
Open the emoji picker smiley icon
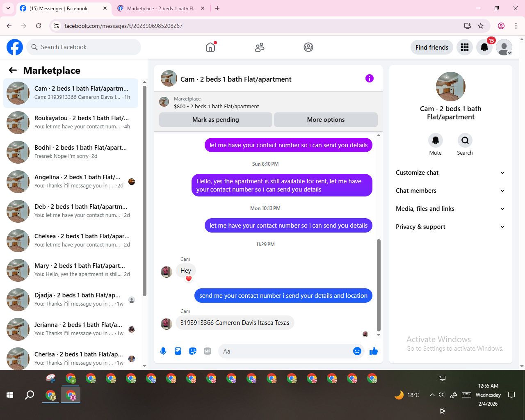click(x=357, y=351)
